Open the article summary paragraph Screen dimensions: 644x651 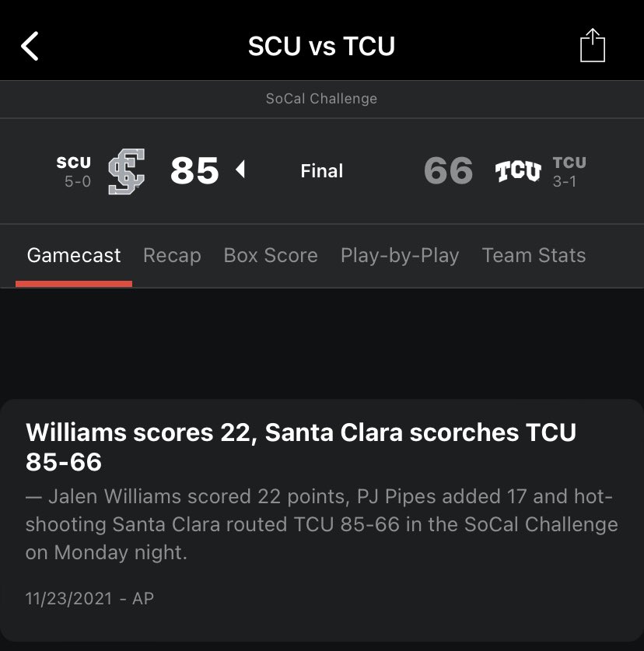coord(321,524)
